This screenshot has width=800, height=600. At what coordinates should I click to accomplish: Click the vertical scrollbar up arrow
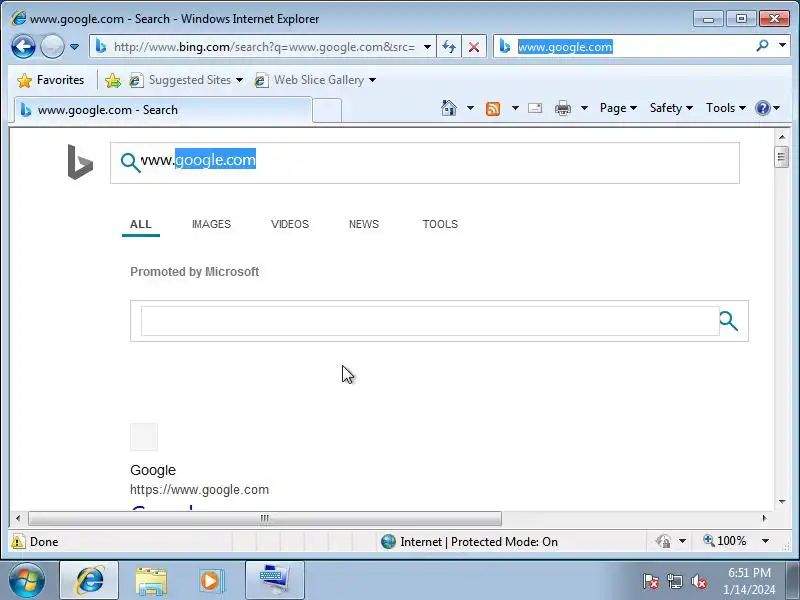(782, 136)
